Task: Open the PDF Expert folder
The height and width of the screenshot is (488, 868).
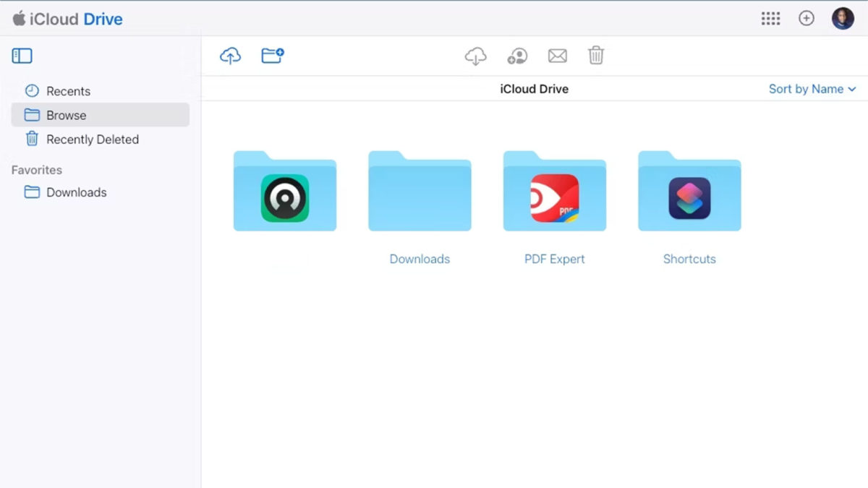Action: click(x=554, y=191)
